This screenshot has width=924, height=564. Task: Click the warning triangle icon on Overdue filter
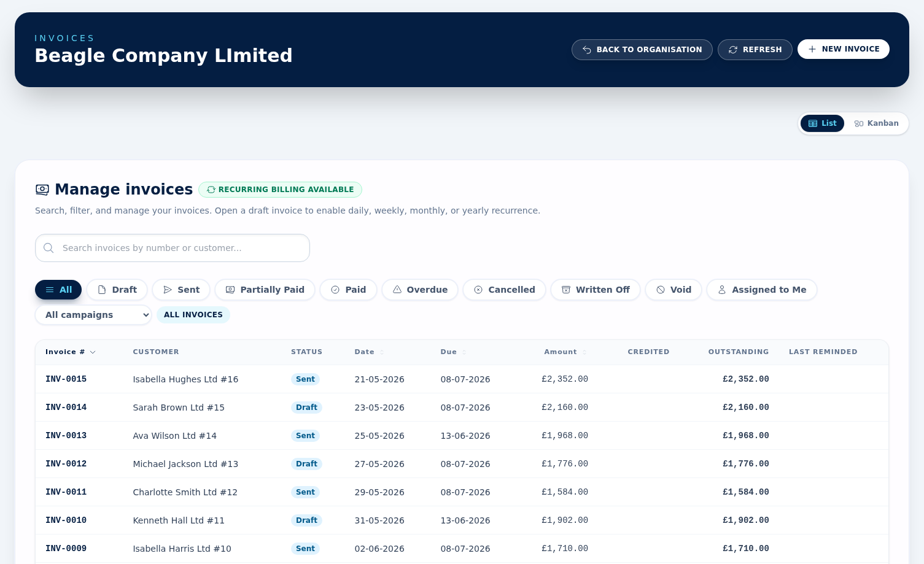[397, 290]
